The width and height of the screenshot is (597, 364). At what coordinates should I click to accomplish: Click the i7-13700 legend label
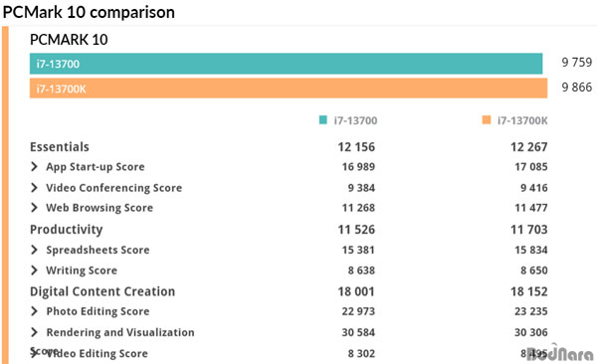pyautogui.click(x=355, y=120)
